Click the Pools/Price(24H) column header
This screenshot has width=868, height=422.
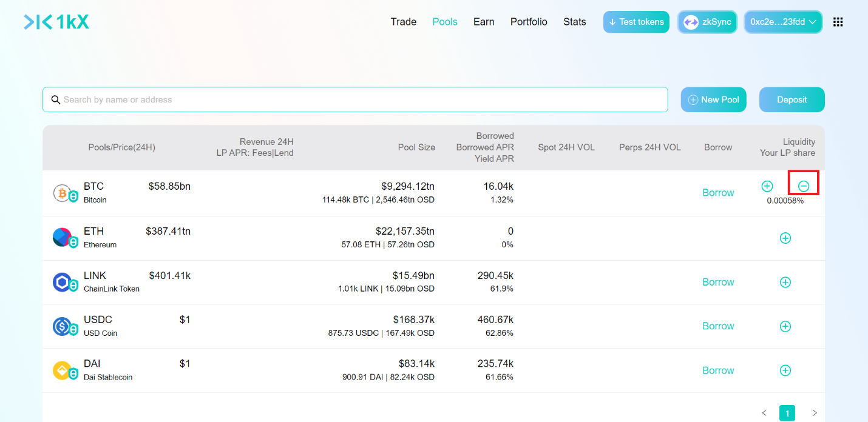122,147
